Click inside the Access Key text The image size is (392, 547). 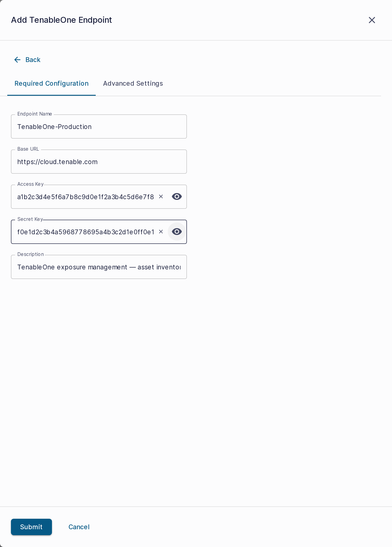86,197
